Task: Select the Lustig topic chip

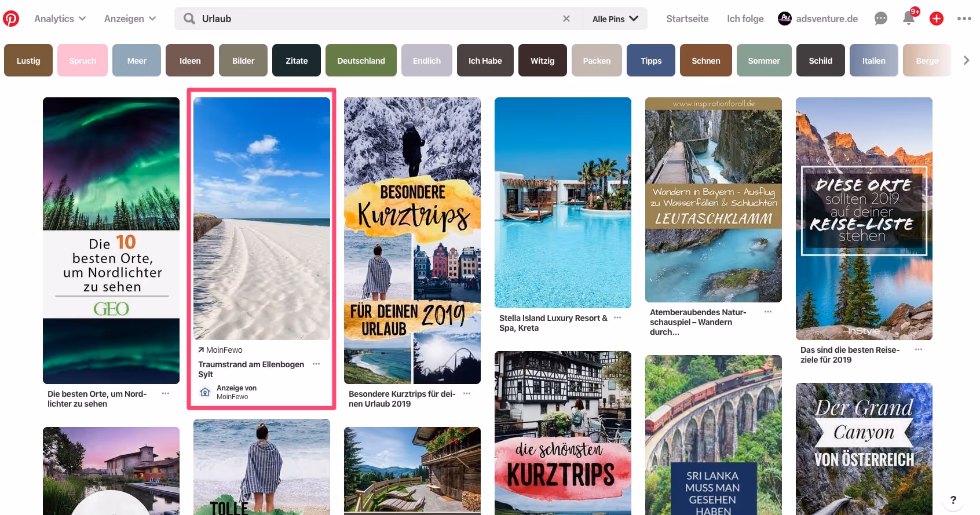Action: click(28, 60)
